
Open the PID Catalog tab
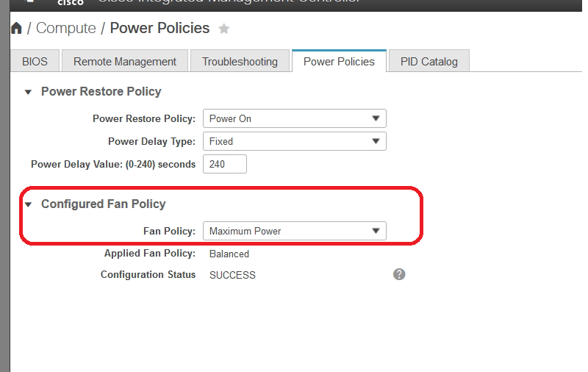click(x=429, y=61)
